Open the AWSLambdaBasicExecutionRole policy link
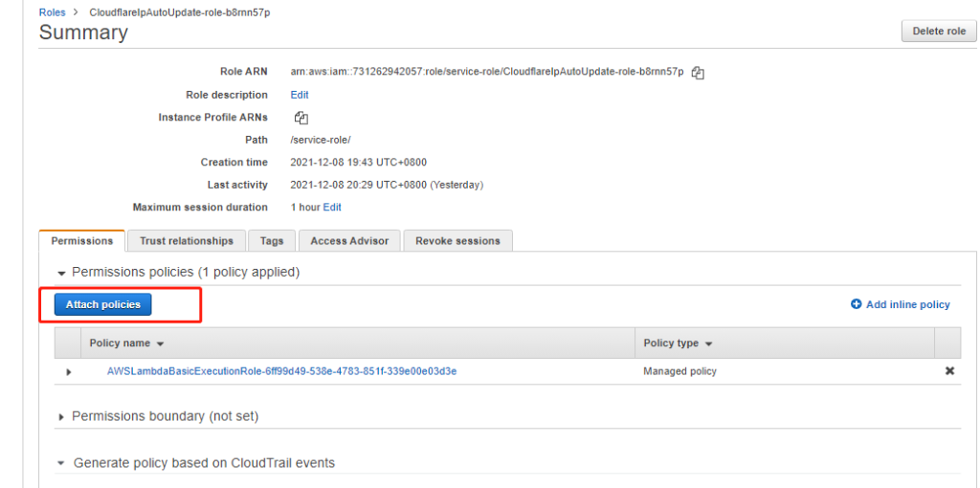 (x=281, y=371)
